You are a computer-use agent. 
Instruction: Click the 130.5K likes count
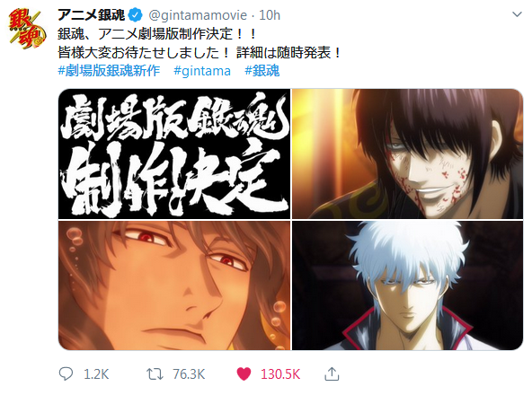[x=280, y=374]
